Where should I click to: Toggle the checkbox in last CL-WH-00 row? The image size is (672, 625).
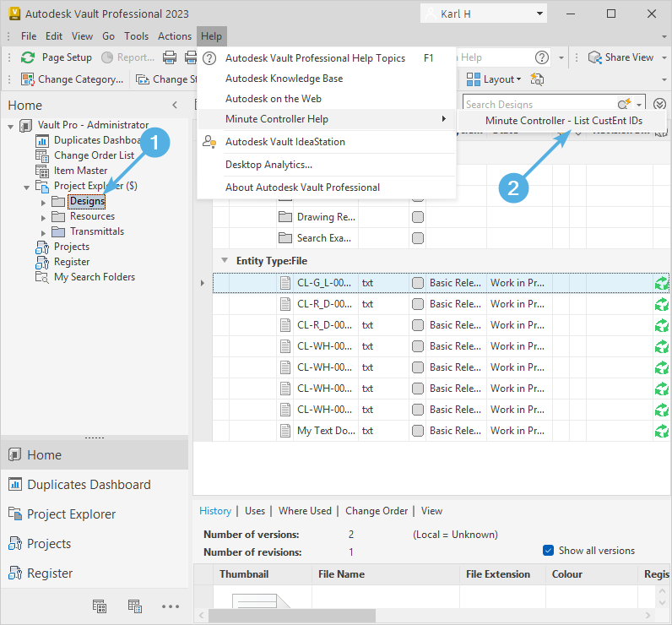pyautogui.click(x=417, y=410)
